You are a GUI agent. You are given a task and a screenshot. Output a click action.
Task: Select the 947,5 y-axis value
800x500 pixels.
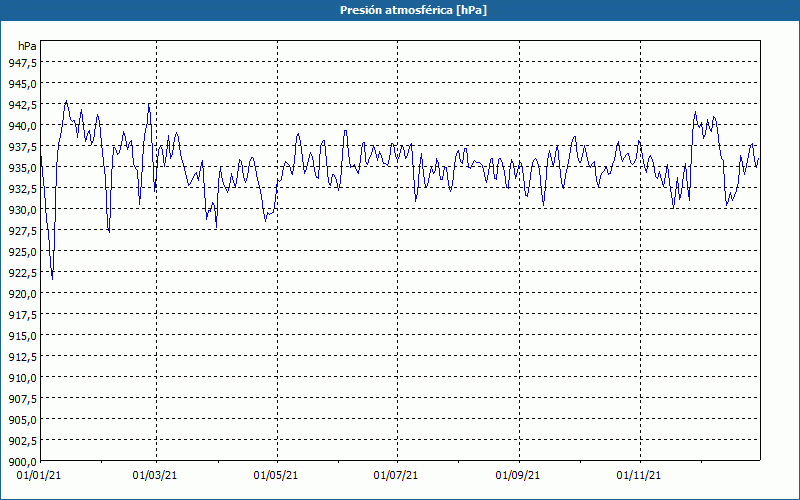[22, 63]
